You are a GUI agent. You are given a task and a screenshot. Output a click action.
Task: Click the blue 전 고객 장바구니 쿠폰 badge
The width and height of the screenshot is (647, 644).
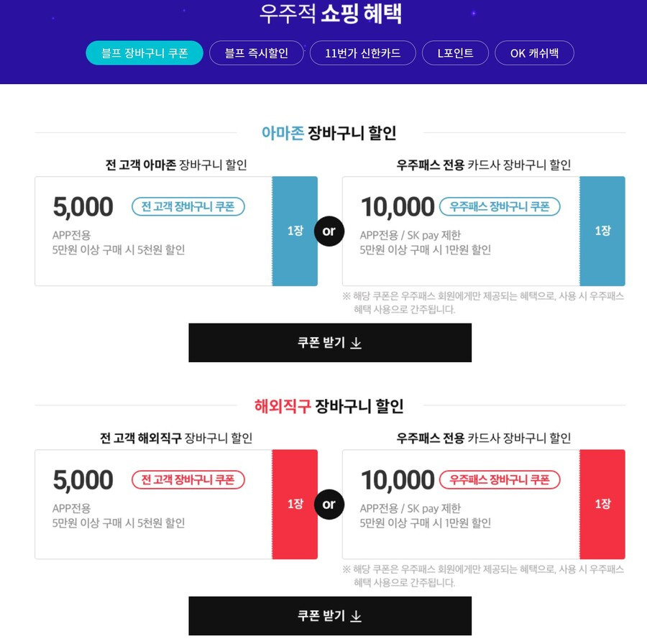[188, 207]
